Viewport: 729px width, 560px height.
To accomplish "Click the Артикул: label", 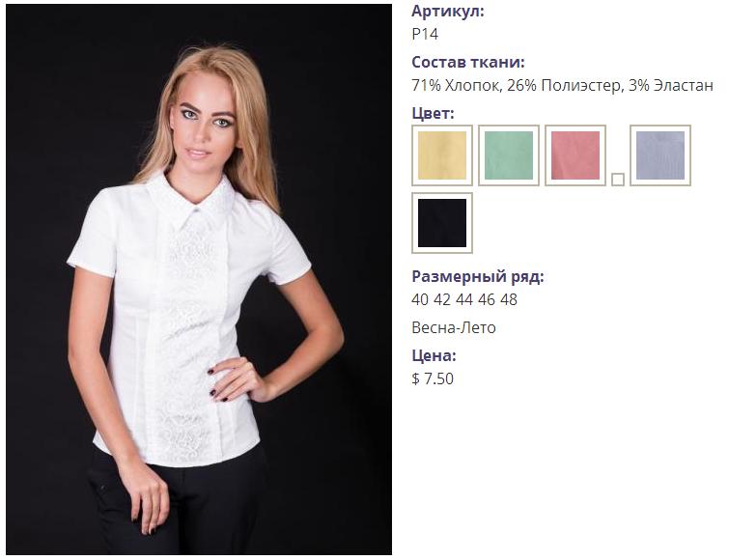I will click(448, 12).
